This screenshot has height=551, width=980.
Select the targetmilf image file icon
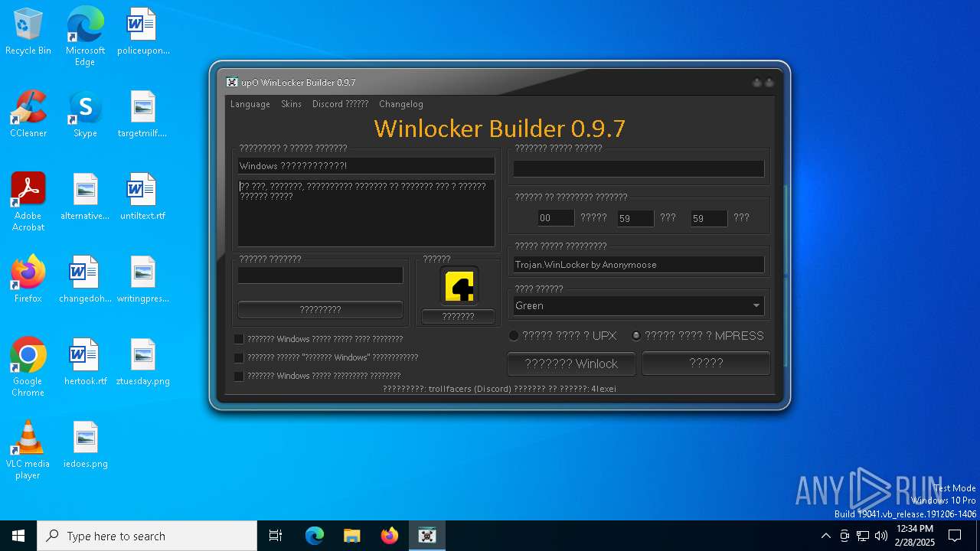coord(143,114)
